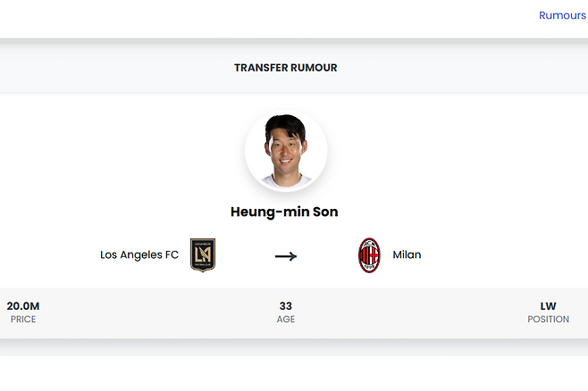588x391 pixels.
Task: Click the 20.0M price value
Action: [23, 306]
